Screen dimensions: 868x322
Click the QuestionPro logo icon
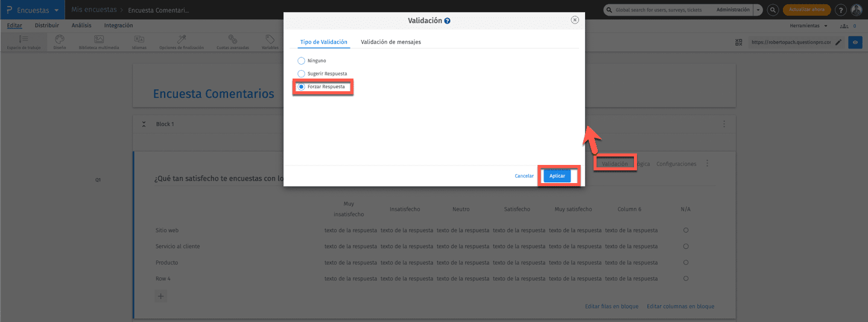pyautogui.click(x=10, y=10)
